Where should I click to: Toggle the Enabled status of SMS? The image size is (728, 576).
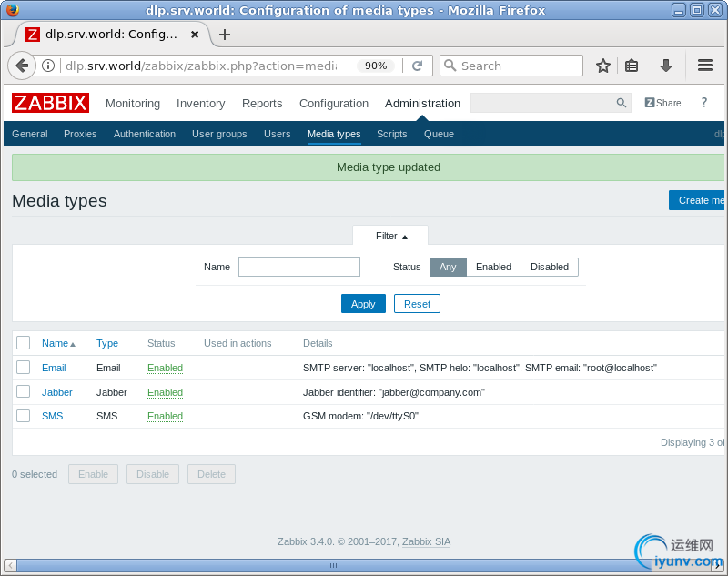point(166,416)
